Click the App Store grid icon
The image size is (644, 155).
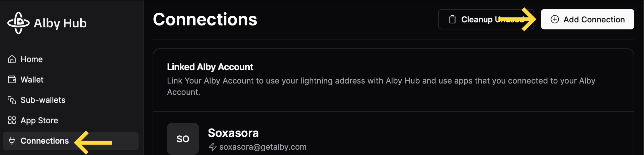tap(12, 120)
